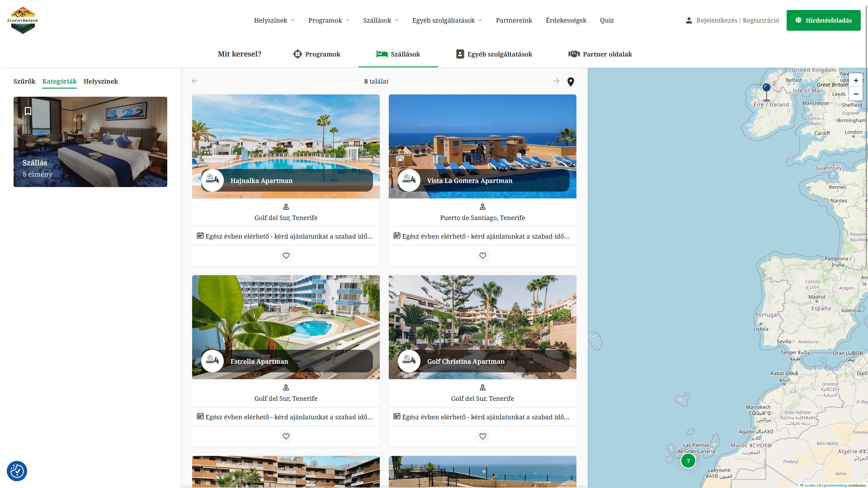Screen dimensions: 868x488
Task: Click the Hírdetésfeladás button
Action: (823, 20)
